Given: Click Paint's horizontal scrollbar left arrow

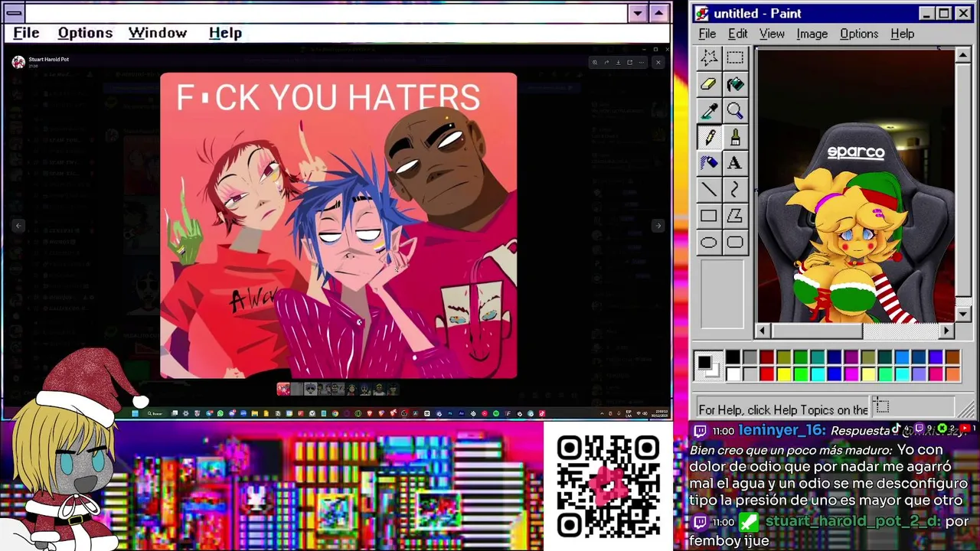Looking at the screenshot, I should (763, 331).
